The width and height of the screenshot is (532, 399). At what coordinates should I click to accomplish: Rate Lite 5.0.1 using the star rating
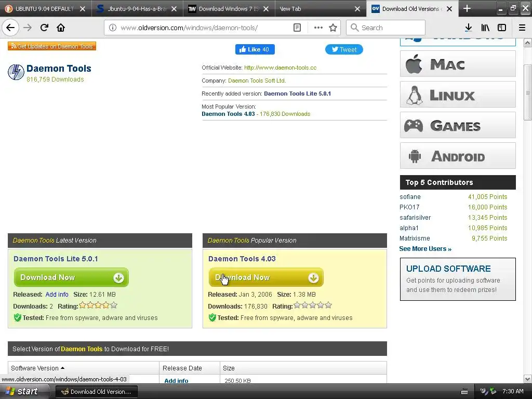pyautogui.click(x=98, y=305)
